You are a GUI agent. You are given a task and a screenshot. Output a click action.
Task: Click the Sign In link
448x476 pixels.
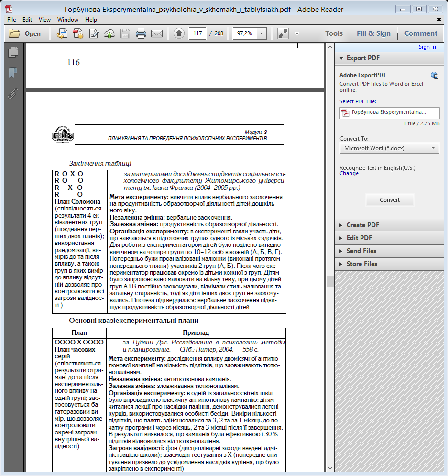[x=427, y=47]
